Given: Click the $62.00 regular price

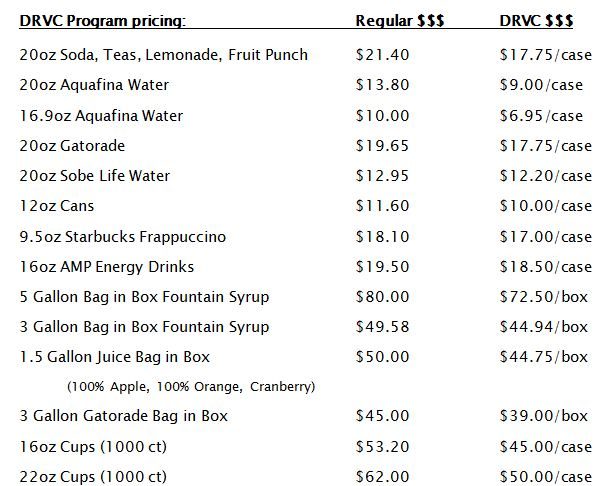Looking at the screenshot, I should pos(383,476).
